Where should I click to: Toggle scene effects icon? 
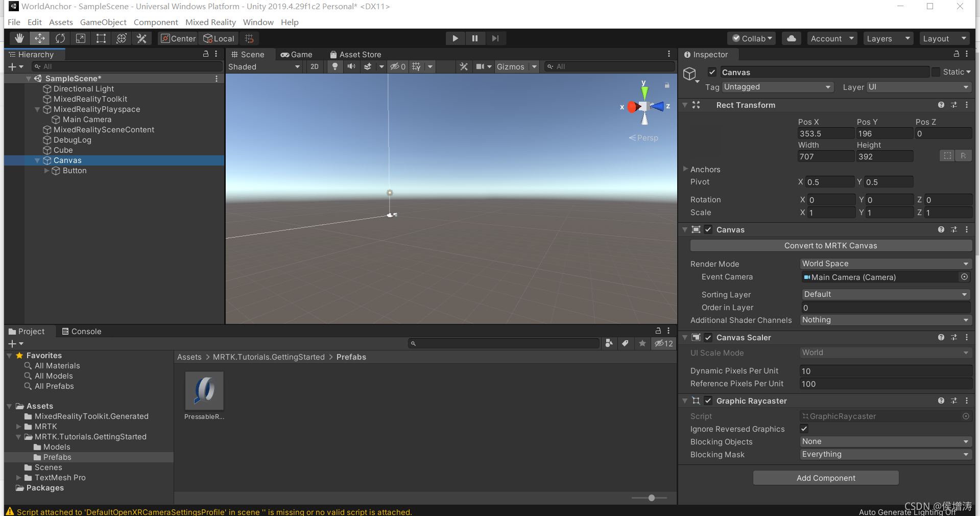(368, 66)
